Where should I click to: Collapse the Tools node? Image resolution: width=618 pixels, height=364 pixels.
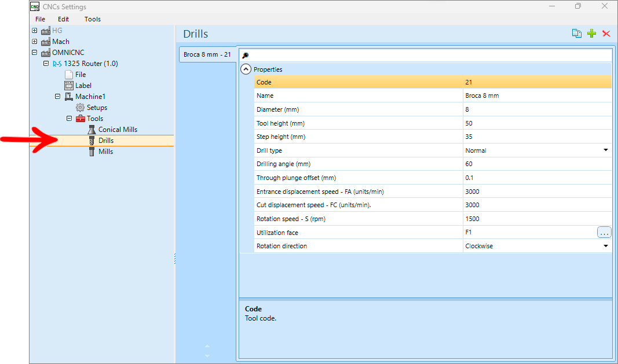pos(69,119)
